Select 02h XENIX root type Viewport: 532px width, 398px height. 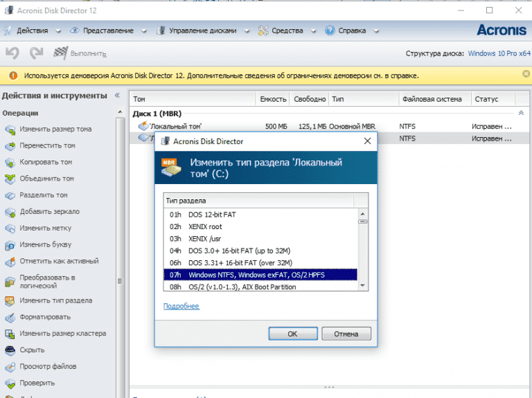pos(260,226)
